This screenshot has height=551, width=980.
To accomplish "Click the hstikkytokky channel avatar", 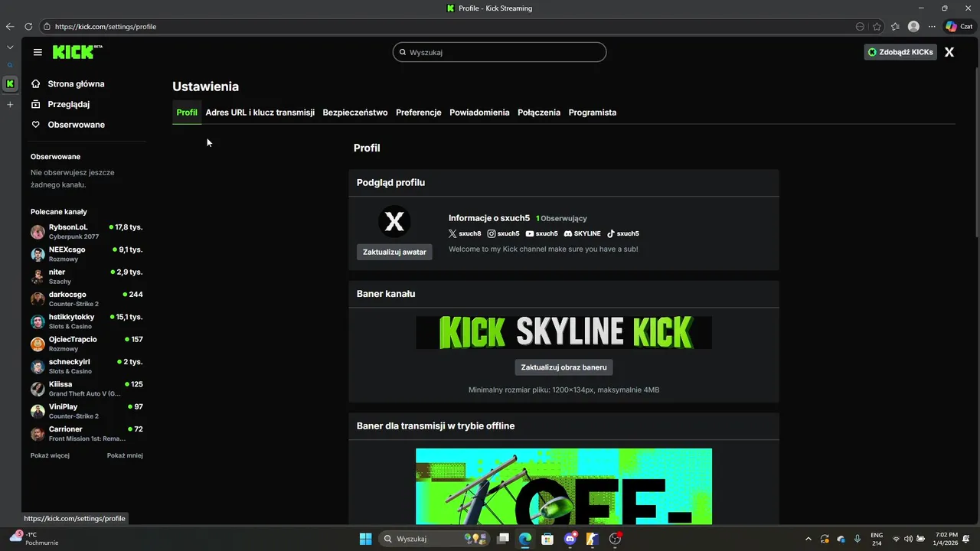I will 38,321.
